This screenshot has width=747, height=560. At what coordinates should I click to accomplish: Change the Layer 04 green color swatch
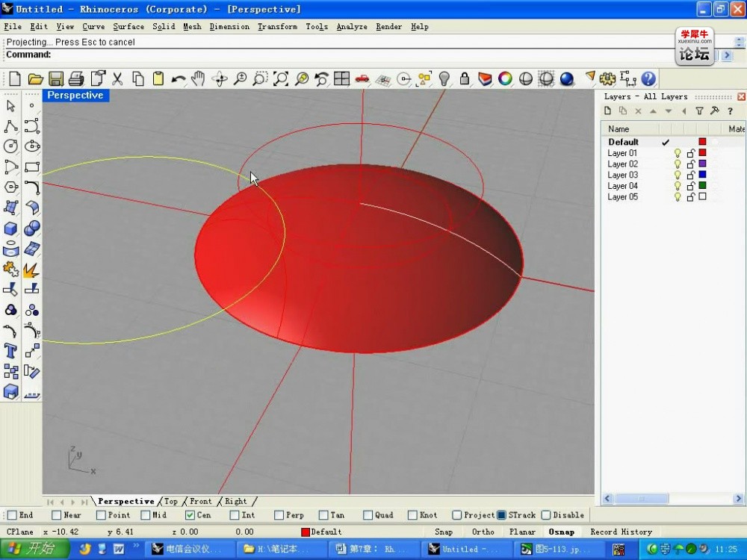[702, 186]
